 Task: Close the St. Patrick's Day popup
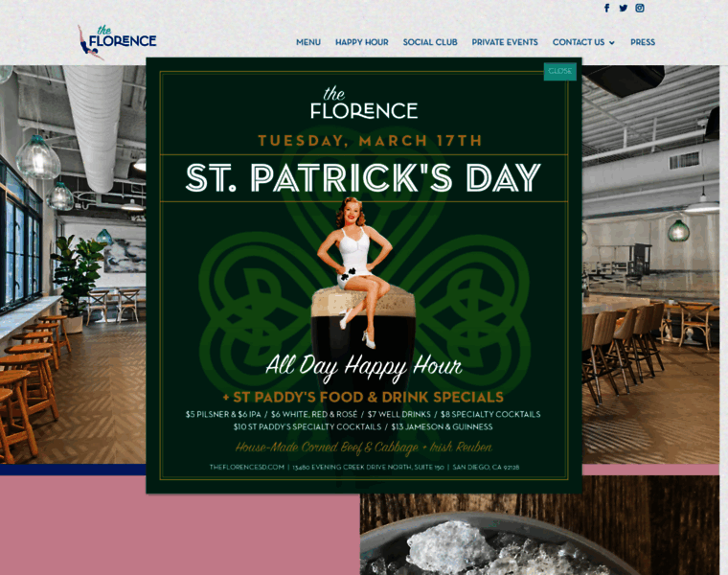[x=560, y=71]
